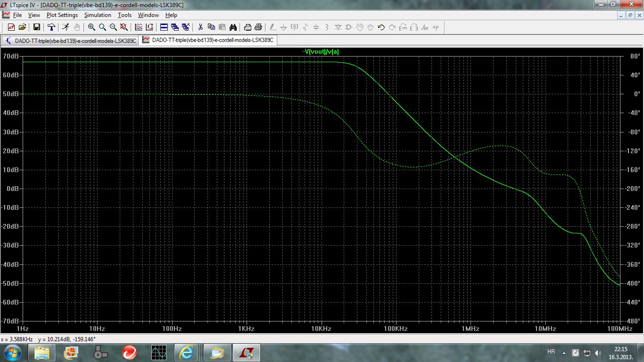The image size is (644, 362).
Task: Click the 70dB left axis label
Action: [10, 56]
